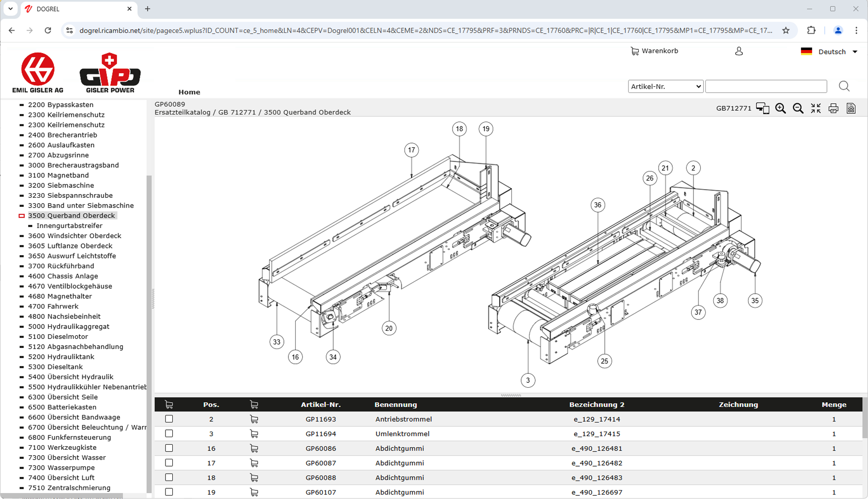Expand the 7300 Wasserpumpe node marker

pos(21,468)
